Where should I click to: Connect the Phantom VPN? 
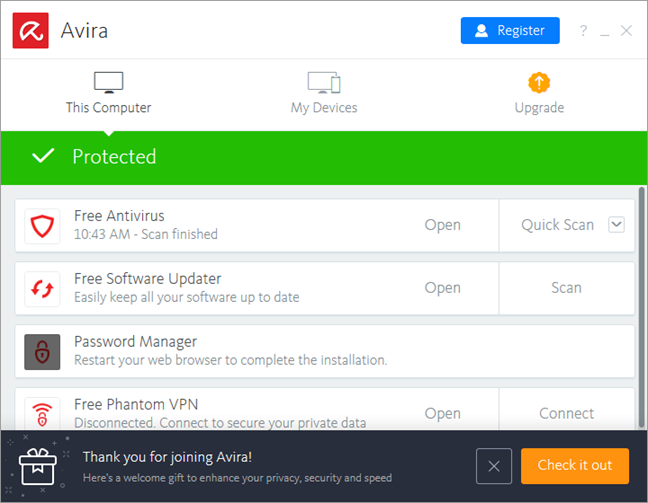(566, 414)
